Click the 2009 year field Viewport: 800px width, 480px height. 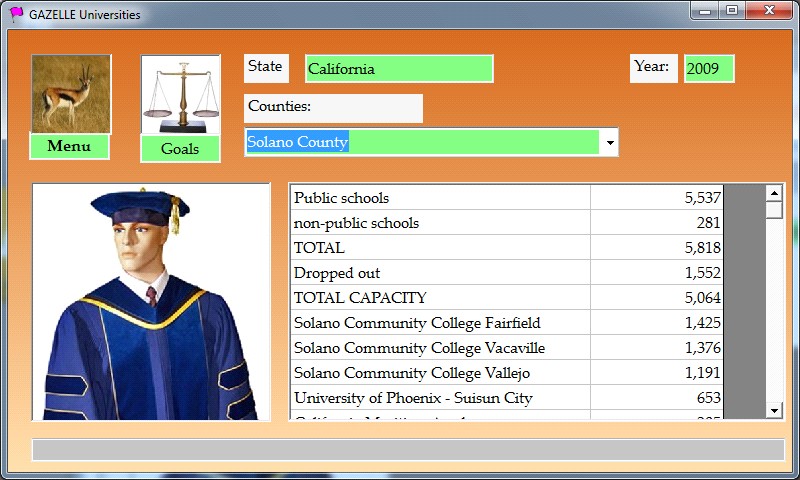pyautogui.click(x=708, y=69)
